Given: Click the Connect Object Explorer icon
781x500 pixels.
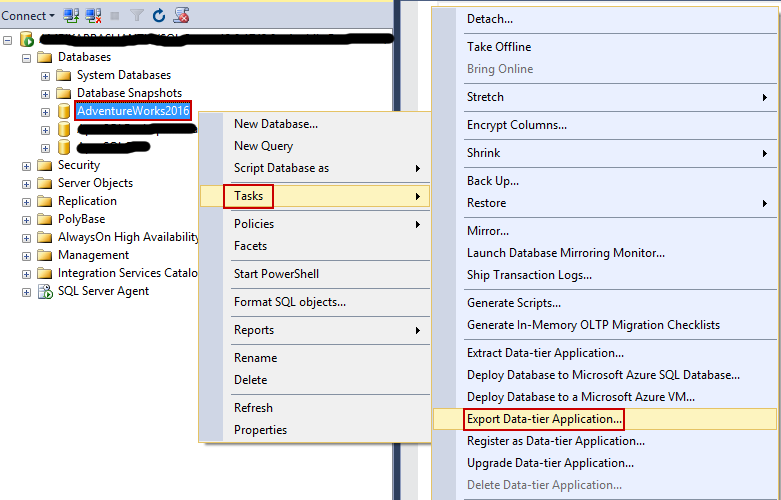Looking at the screenshot, I should (71, 15).
